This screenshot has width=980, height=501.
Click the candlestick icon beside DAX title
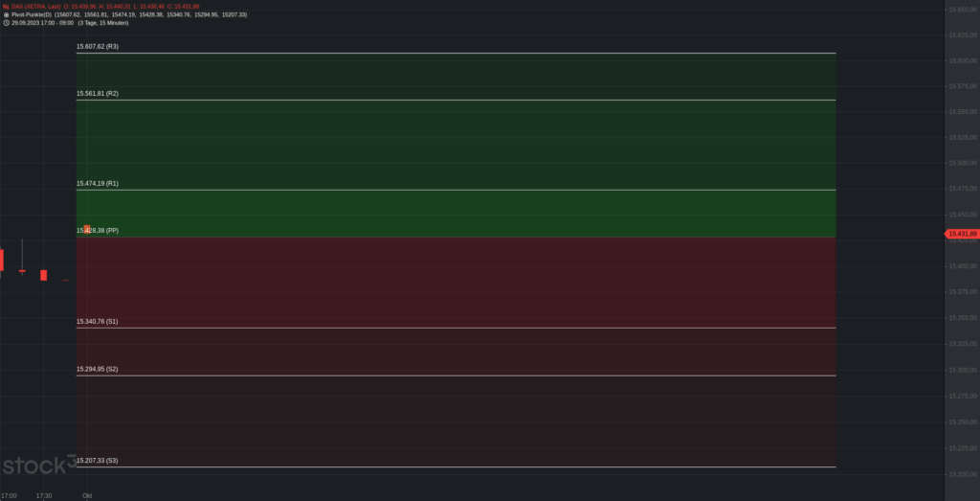coord(6,7)
